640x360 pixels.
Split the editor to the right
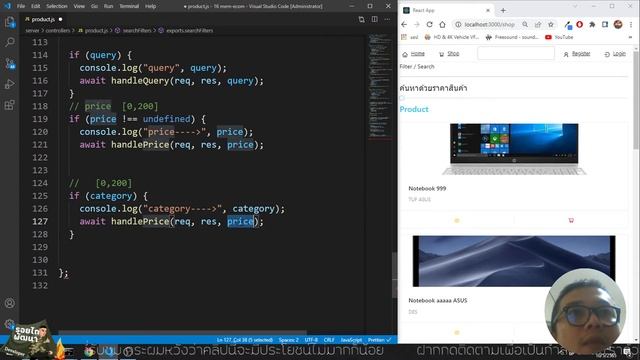coord(374,19)
